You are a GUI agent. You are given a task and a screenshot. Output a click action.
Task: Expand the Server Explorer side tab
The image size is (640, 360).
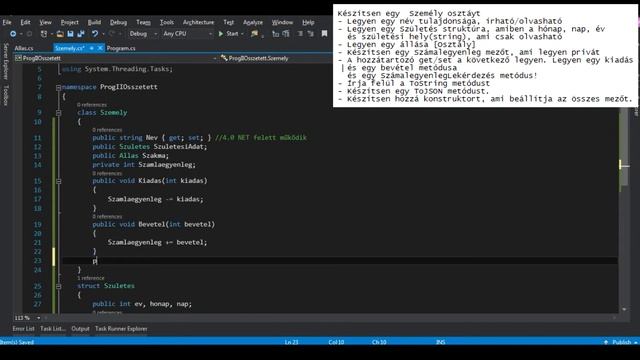pyautogui.click(x=6, y=61)
